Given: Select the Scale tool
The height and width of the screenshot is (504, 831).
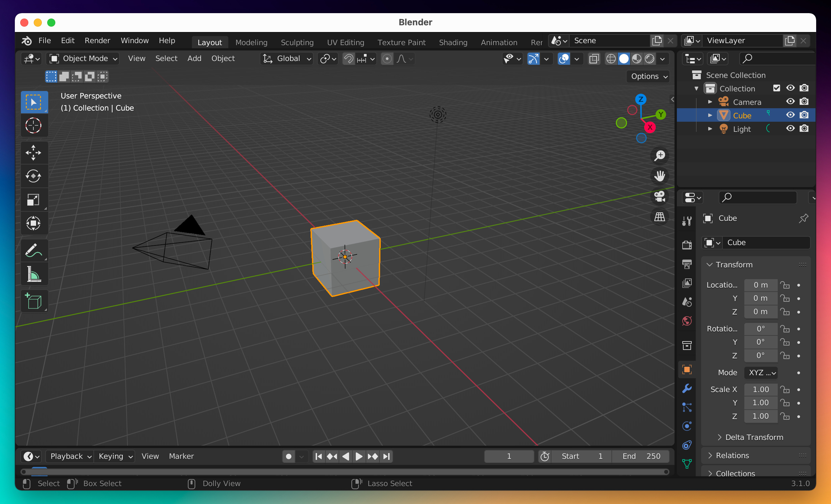Looking at the screenshot, I should [x=33, y=200].
